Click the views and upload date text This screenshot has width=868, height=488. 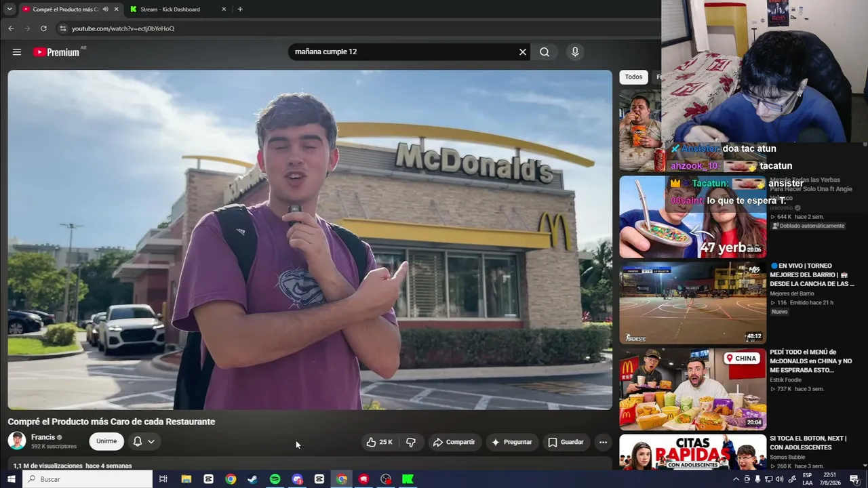tap(73, 466)
